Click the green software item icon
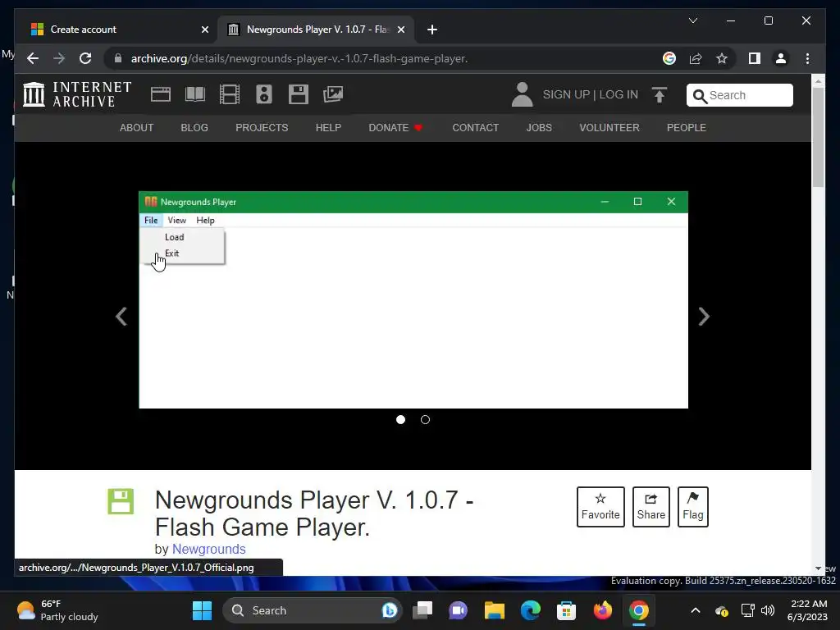 point(121,501)
